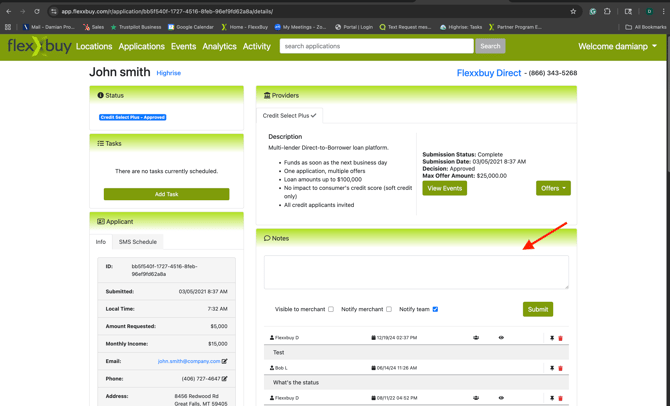The image size is (670, 406).
Task: Click the Add Task button
Action: click(166, 194)
